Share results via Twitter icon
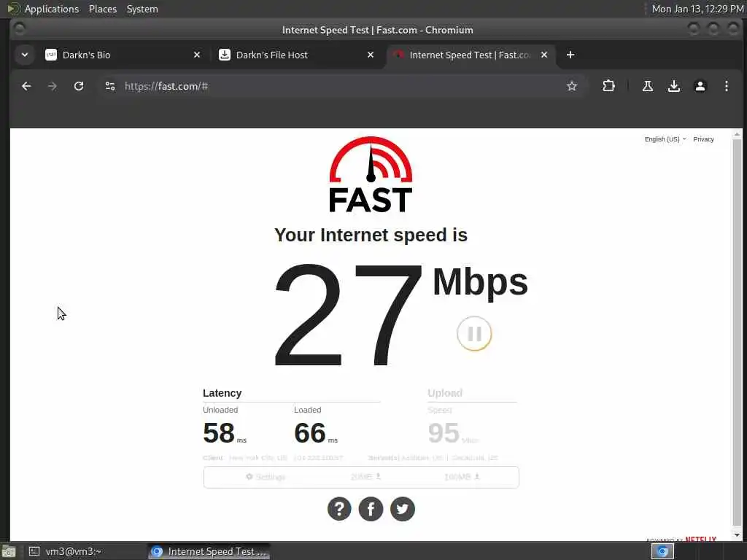This screenshot has width=747, height=560. click(x=403, y=509)
